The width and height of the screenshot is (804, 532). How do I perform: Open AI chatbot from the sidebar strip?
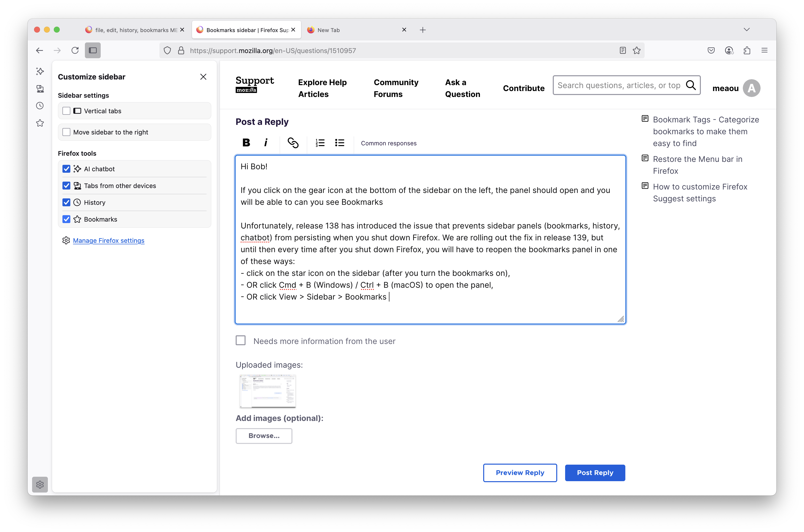[x=40, y=71]
